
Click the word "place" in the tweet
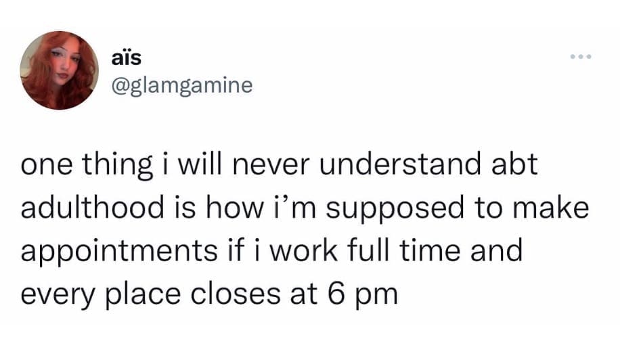[x=137, y=294]
